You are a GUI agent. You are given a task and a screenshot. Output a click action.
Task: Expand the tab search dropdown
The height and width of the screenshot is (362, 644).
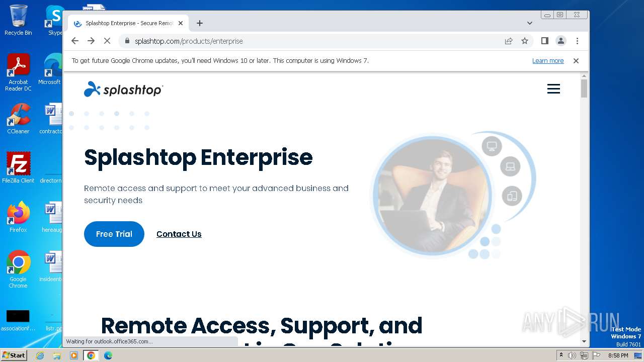[529, 23]
